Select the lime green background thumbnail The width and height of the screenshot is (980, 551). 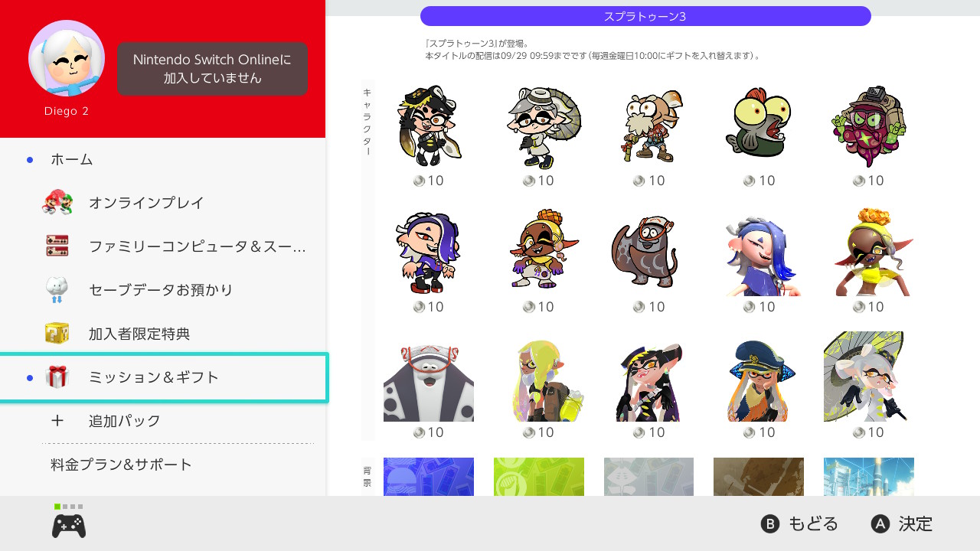(x=539, y=477)
